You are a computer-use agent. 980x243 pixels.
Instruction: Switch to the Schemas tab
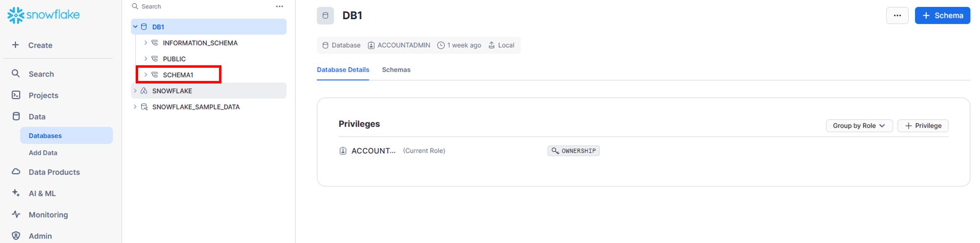pyautogui.click(x=396, y=70)
